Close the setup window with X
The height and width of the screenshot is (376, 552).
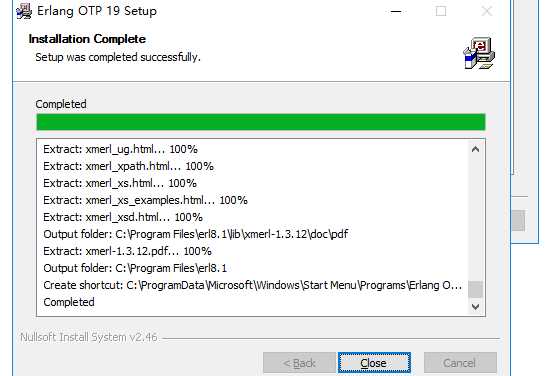click(x=487, y=11)
